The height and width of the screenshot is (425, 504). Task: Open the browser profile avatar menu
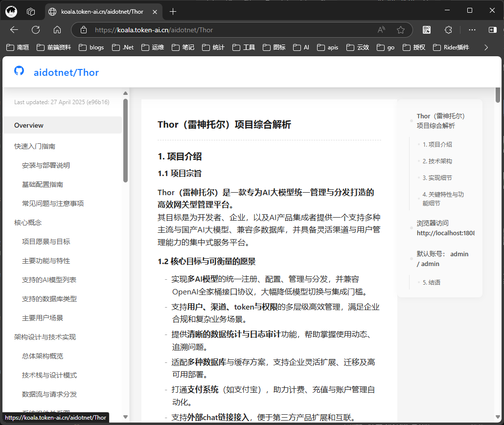pyautogui.click(x=11, y=11)
